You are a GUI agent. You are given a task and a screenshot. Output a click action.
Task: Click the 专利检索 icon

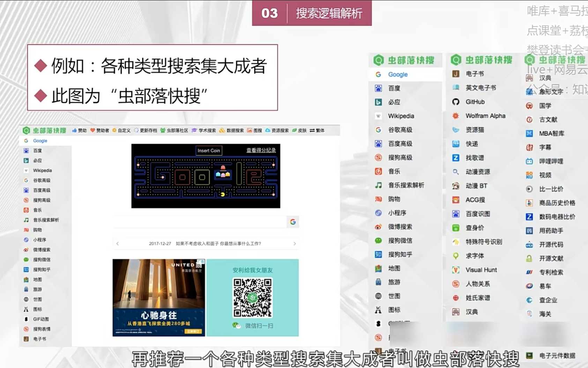point(529,272)
